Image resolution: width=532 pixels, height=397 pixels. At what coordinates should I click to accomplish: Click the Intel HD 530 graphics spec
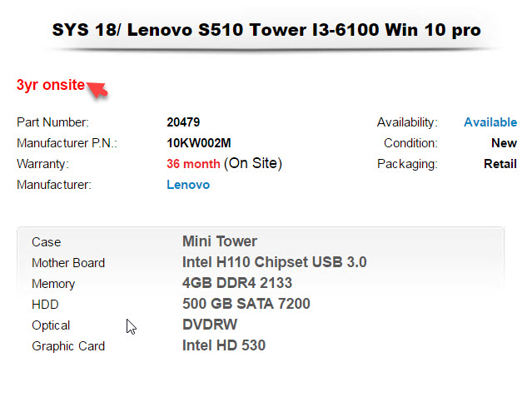tap(223, 345)
